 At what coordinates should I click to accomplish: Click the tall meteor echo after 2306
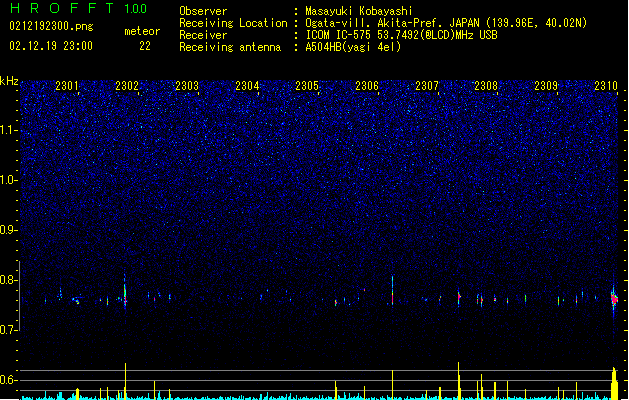(x=392, y=290)
